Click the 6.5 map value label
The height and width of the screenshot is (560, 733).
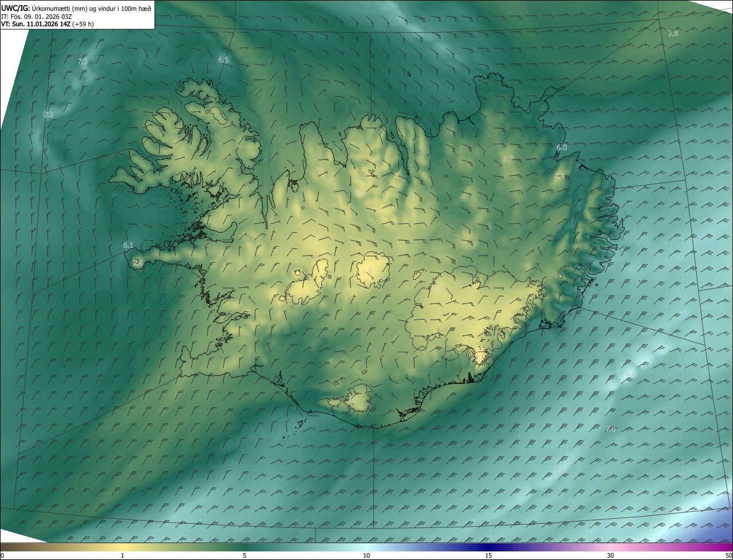223,60
